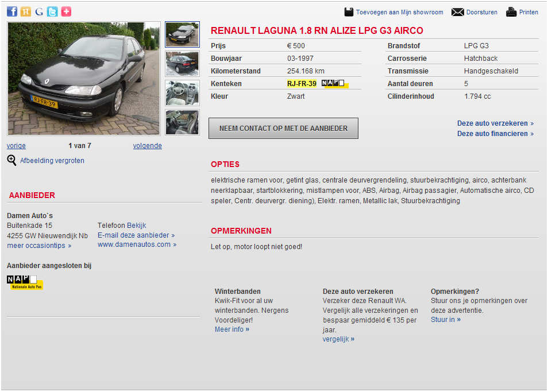Viewport: 548px width, 392px height.
Task: Click the magnifier enlarge image icon
Action: (x=11, y=160)
